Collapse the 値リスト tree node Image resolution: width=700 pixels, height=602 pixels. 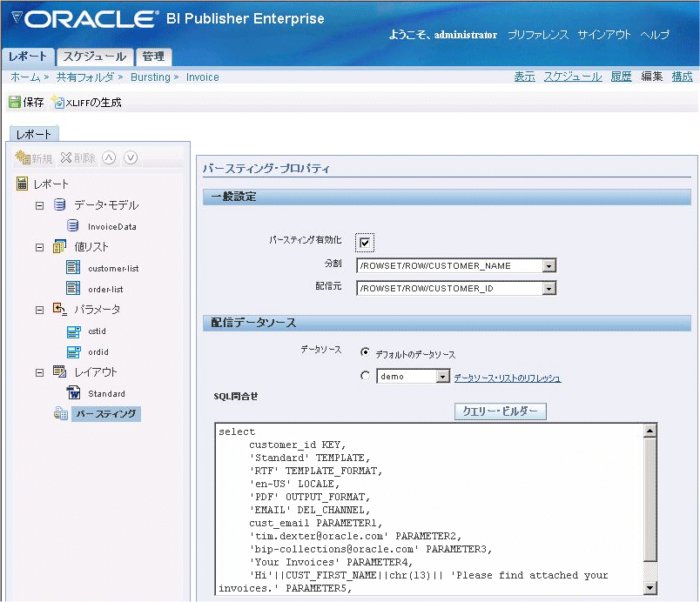click(x=40, y=247)
